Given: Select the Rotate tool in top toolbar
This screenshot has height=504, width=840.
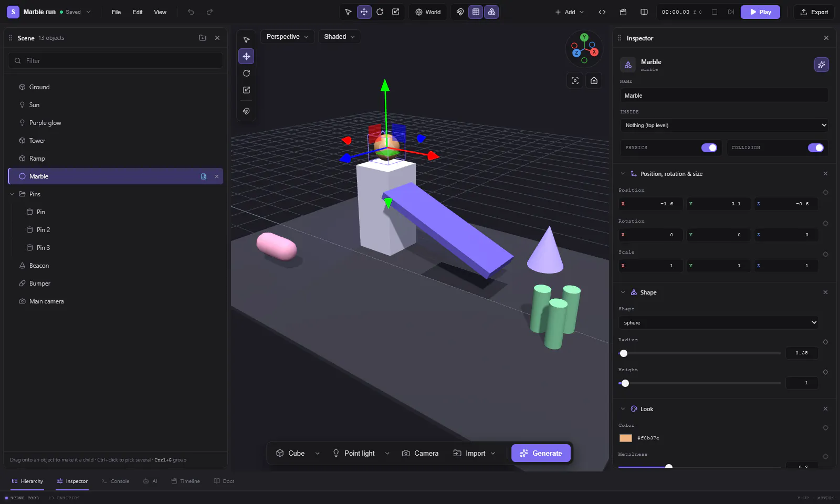Looking at the screenshot, I should point(380,12).
